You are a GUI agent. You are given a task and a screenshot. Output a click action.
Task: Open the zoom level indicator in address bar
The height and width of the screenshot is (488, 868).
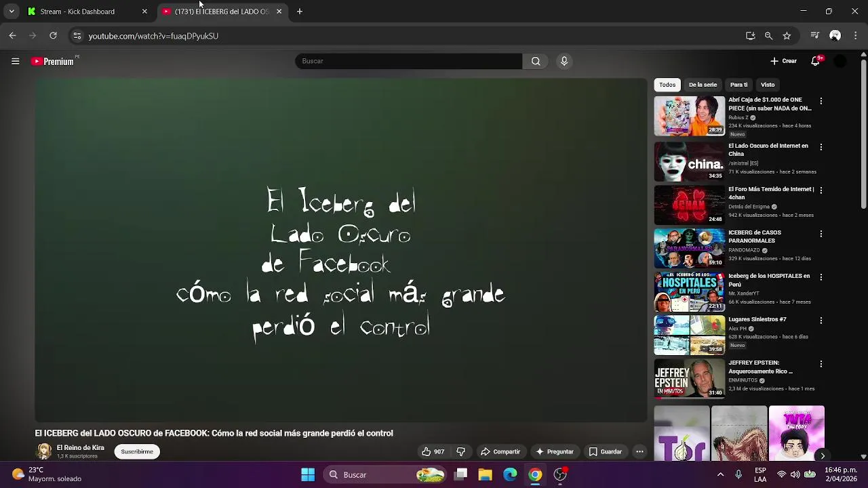(768, 36)
